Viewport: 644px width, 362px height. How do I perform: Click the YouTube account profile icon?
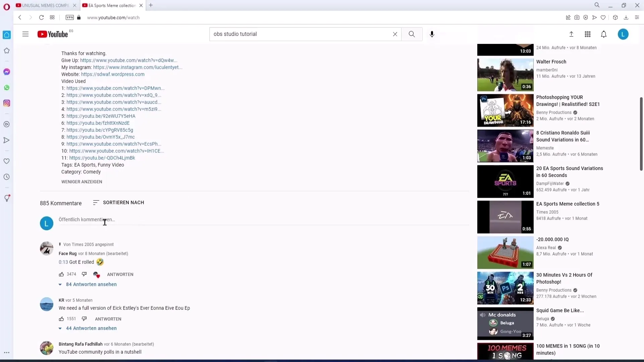(x=623, y=34)
